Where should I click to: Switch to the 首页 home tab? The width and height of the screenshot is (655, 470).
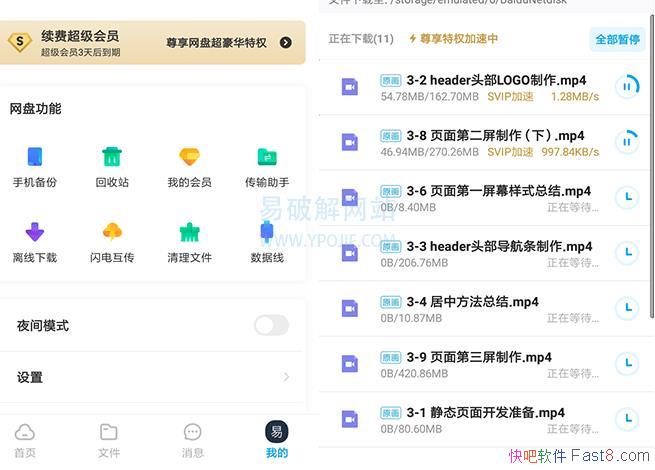click(x=25, y=439)
